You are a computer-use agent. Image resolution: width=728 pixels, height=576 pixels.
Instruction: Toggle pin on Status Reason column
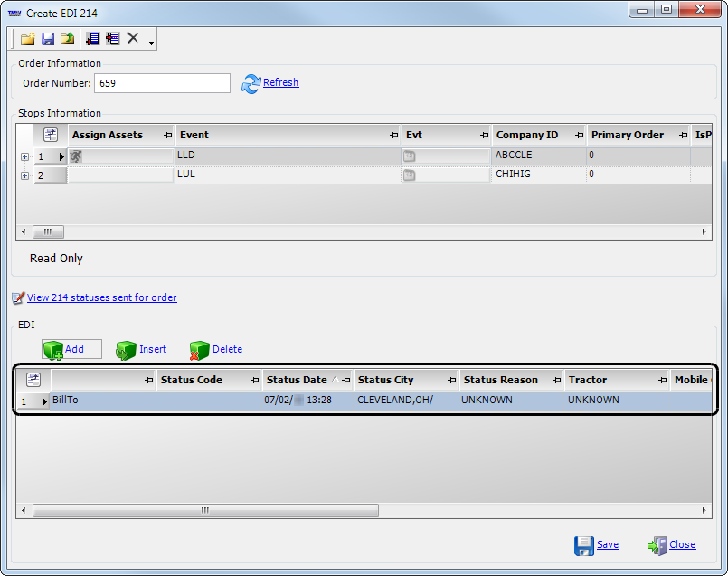(x=556, y=381)
